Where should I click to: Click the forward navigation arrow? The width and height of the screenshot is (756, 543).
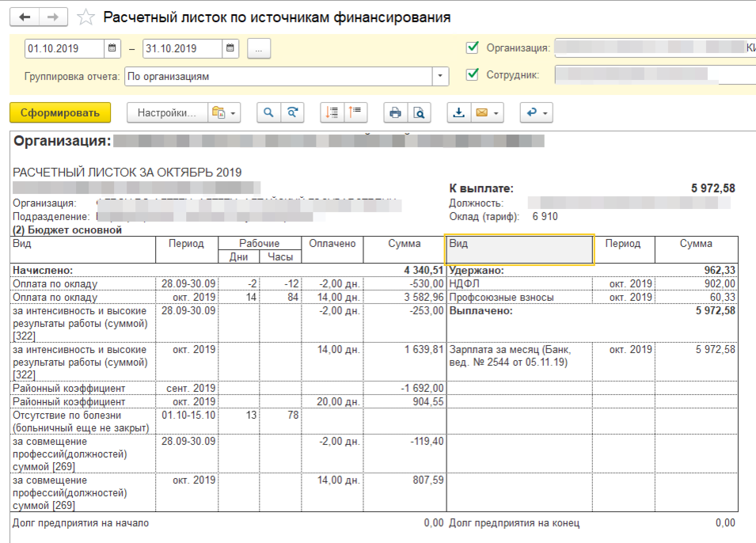(53, 17)
